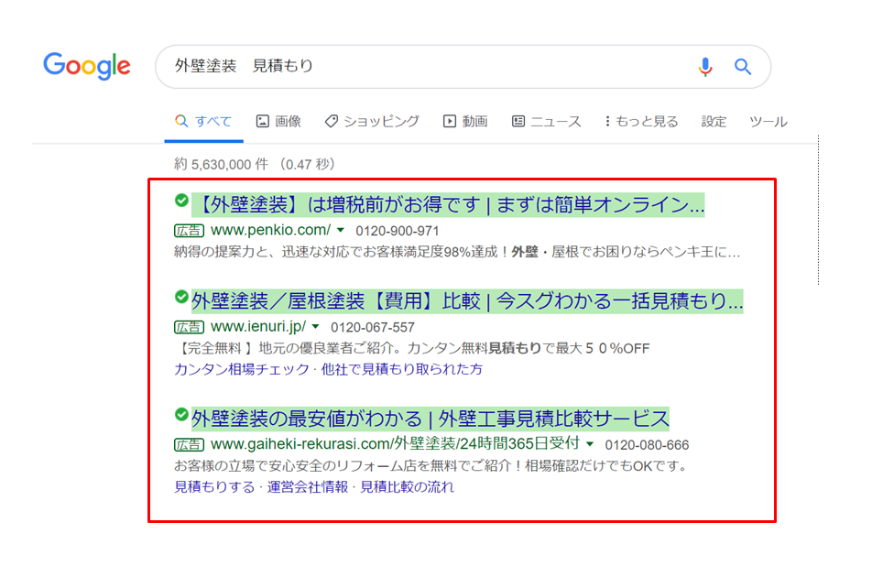Viewport: 872px width, 588px height.
Task: Open 設定 search settings
Action: 714,121
